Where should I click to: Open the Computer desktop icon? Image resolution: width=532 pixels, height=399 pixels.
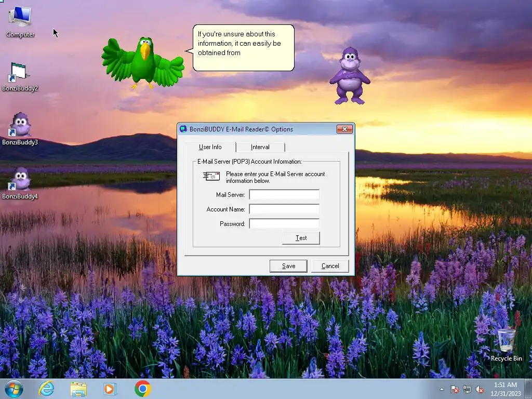coord(20,22)
